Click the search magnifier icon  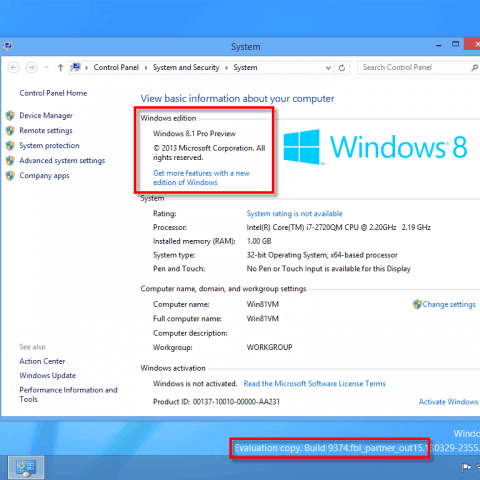click(x=474, y=68)
